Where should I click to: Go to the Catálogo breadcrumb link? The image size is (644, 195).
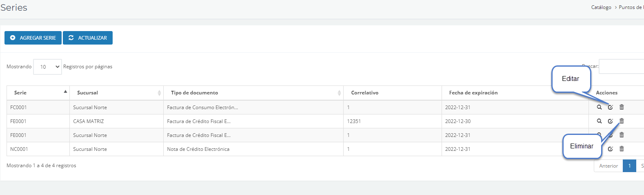(601, 7)
